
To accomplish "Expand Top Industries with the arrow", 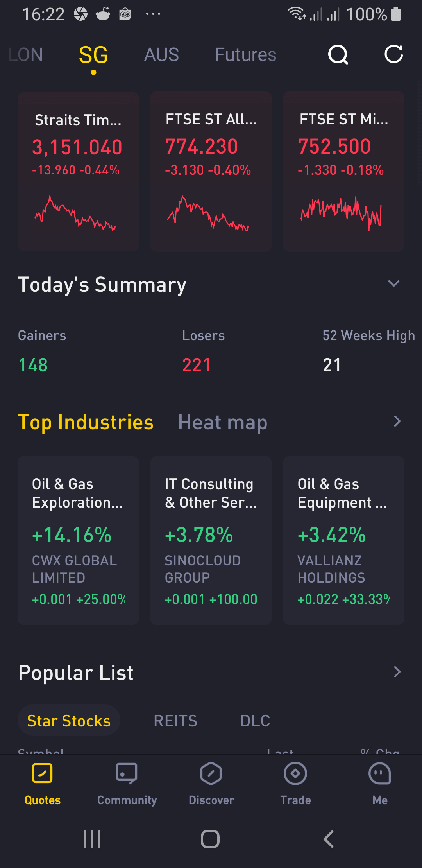I will tap(397, 421).
